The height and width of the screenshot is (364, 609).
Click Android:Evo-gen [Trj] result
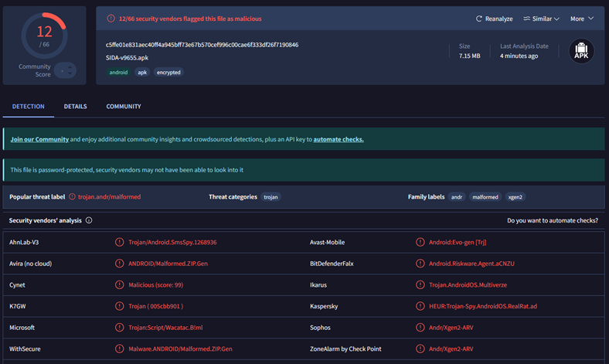click(x=458, y=243)
